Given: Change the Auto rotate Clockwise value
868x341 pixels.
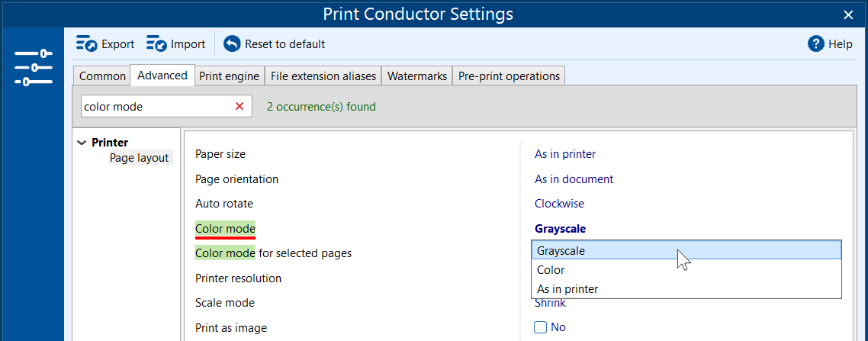Looking at the screenshot, I should (559, 204).
